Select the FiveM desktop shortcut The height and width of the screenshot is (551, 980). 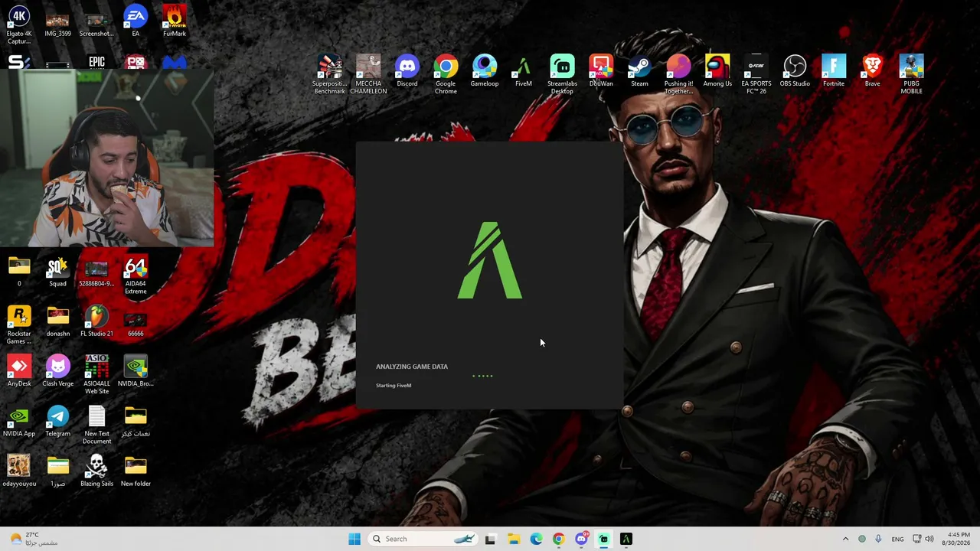pyautogui.click(x=524, y=70)
